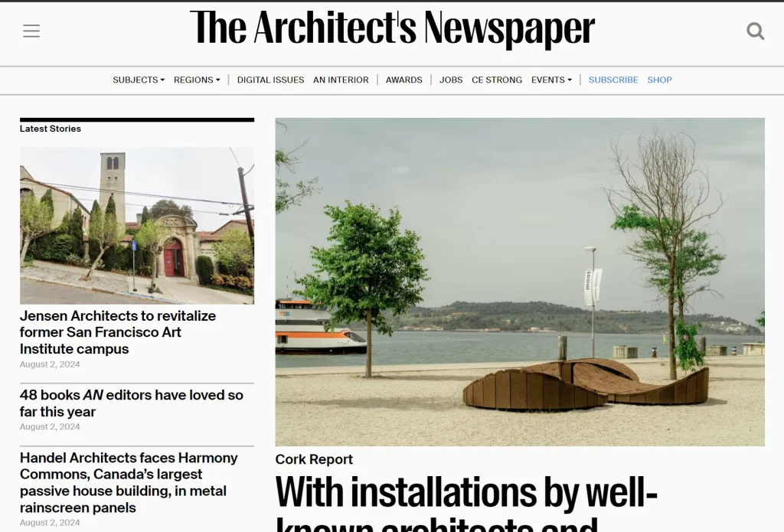
Task: Expand the EVENTS dropdown
Action: click(x=550, y=80)
